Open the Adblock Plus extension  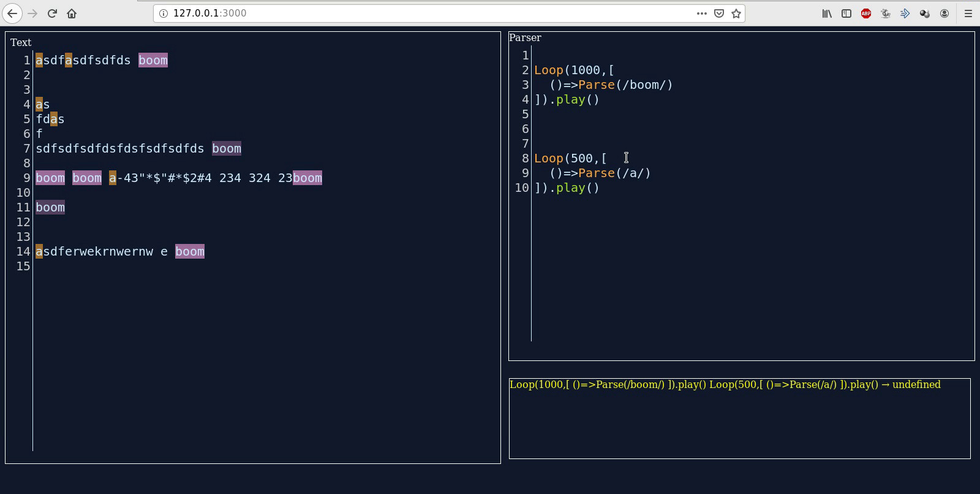point(866,13)
